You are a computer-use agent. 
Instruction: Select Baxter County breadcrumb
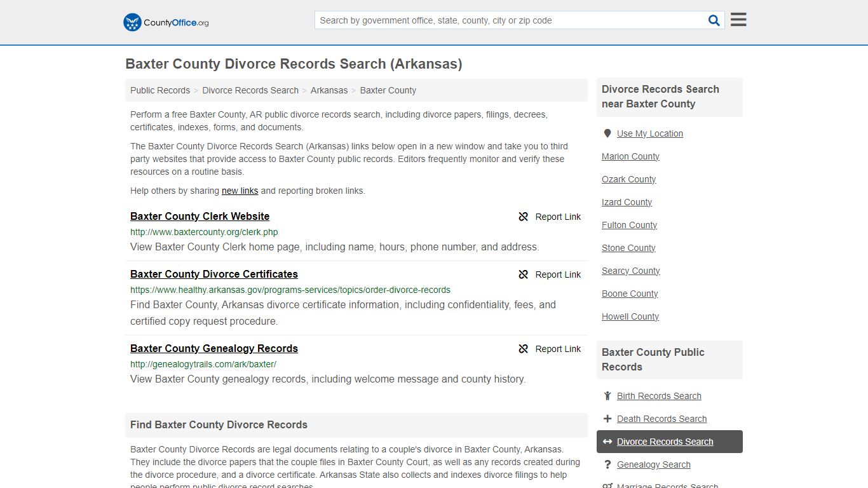388,90
